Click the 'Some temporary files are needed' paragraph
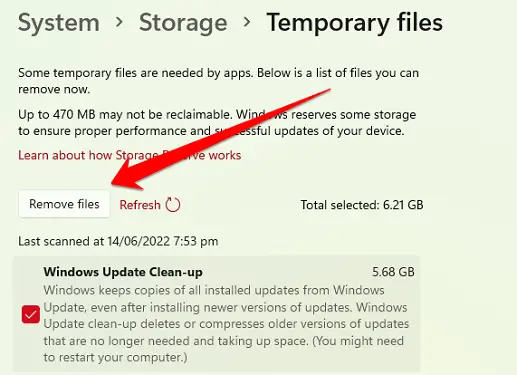Viewport: 517px width, 375px height. pyautogui.click(x=218, y=81)
